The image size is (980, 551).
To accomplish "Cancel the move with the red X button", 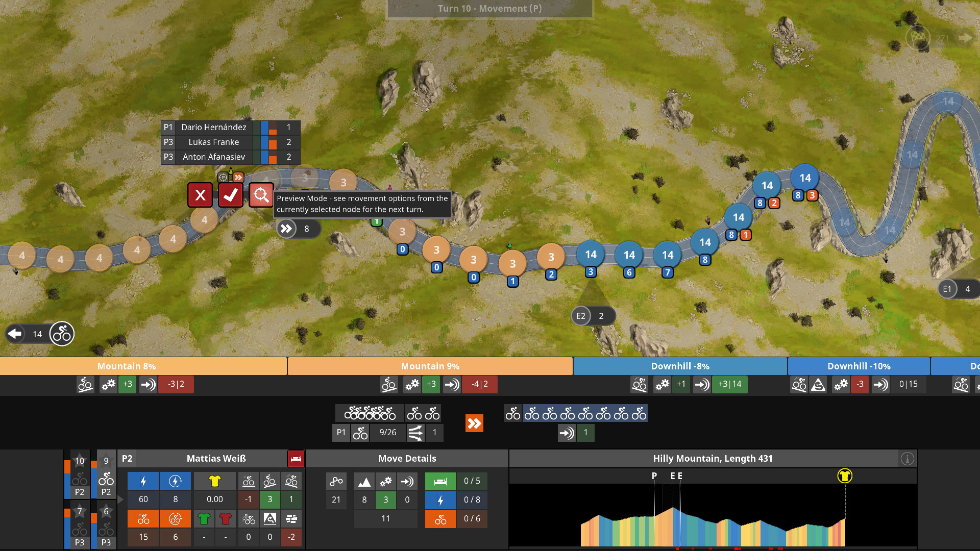I will click(200, 195).
